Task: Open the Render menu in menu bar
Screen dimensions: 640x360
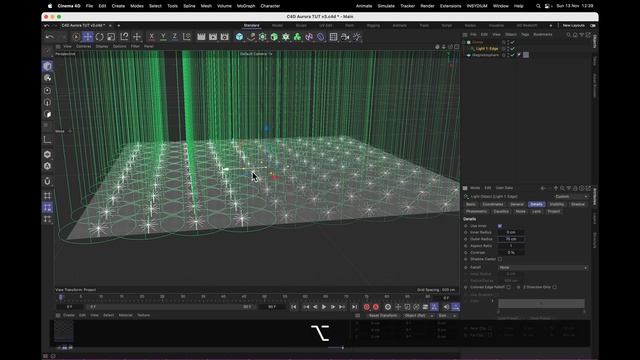Action: click(x=427, y=6)
